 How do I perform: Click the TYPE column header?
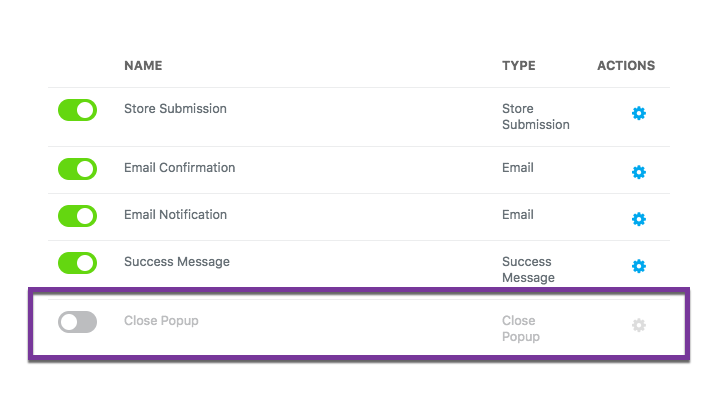(x=519, y=65)
